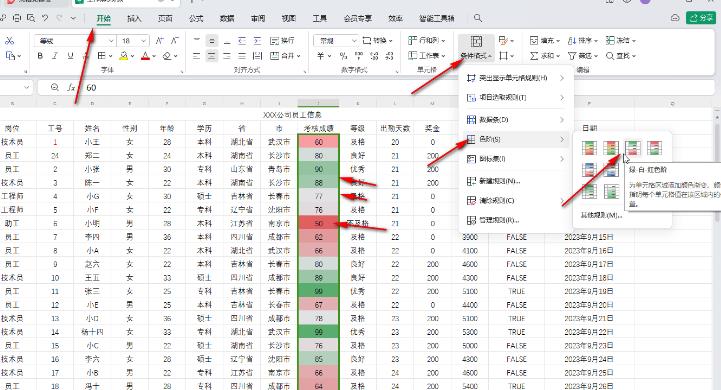
Task: Open the 图标集(I) icon sets submenu
Action: click(x=516, y=159)
